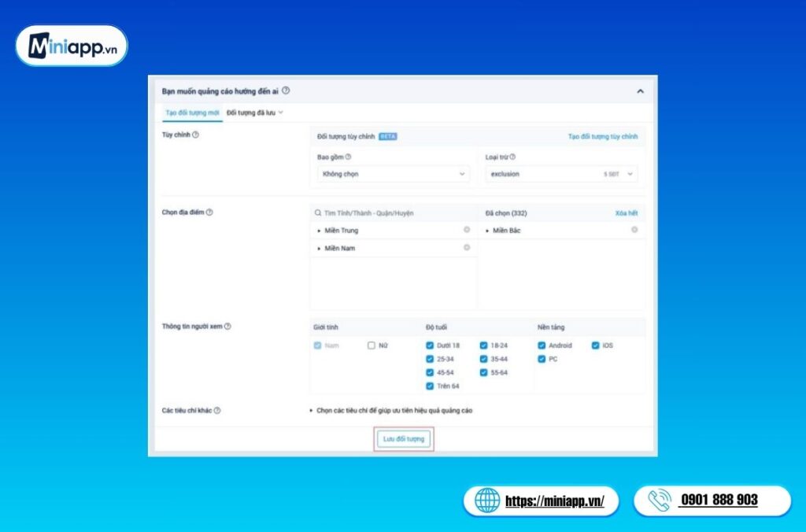Image resolution: width=806 pixels, height=532 pixels.
Task: Uncheck the '18-24' age checkbox
Action: point(483,345)
